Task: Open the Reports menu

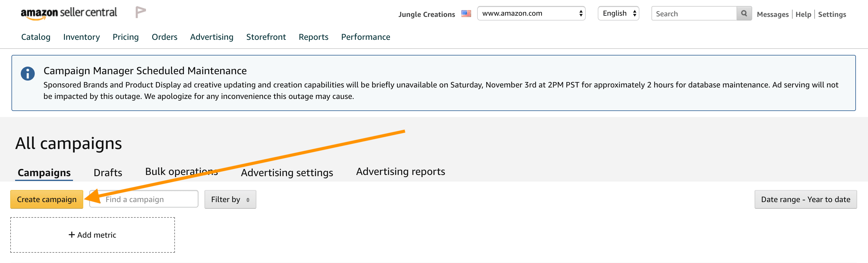Action: (x=313, y=37)
